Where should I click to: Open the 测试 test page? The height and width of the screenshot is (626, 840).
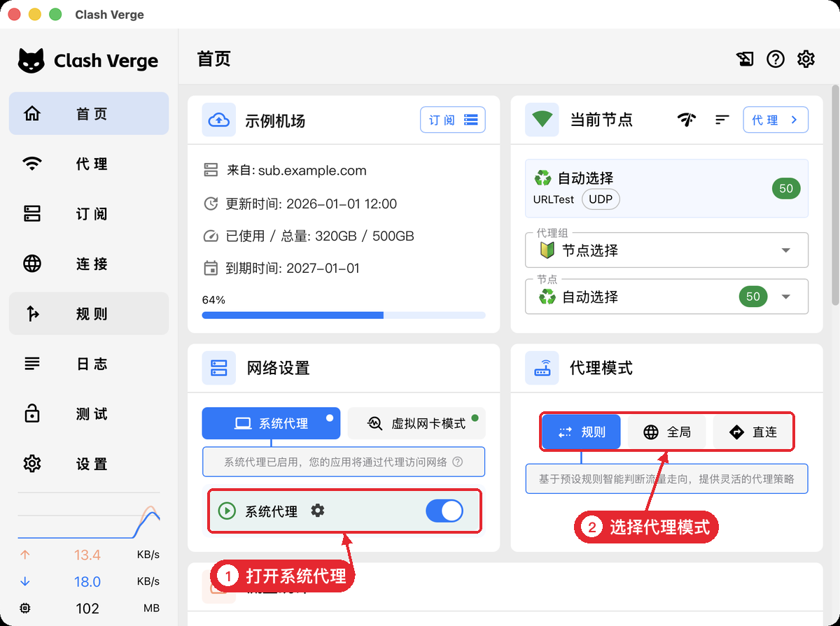point(89,413)
